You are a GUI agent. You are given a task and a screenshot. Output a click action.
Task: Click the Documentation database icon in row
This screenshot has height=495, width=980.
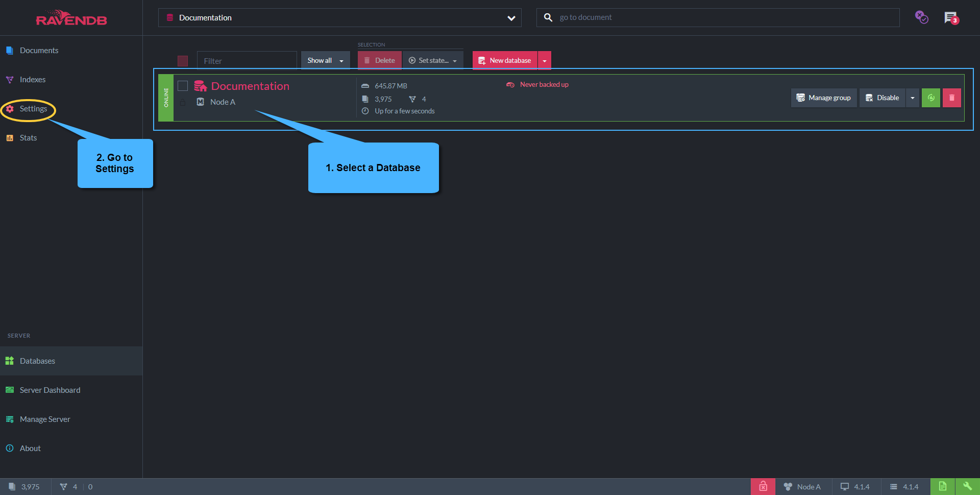point(200,86)
